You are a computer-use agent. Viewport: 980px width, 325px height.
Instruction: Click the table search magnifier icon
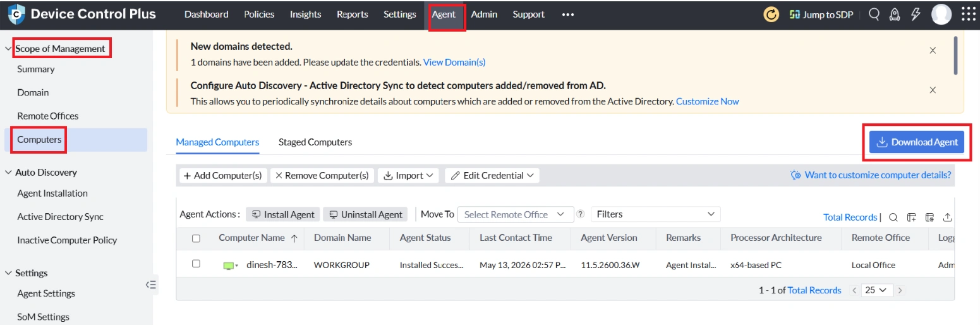893,218
